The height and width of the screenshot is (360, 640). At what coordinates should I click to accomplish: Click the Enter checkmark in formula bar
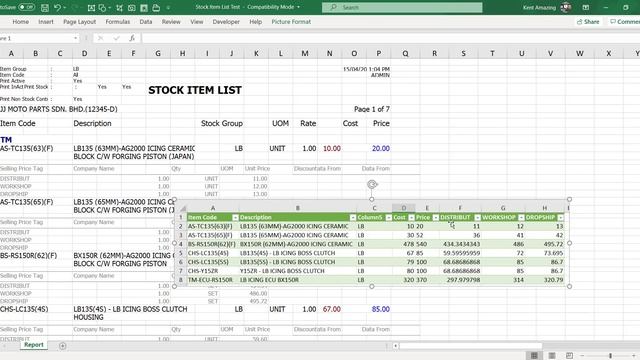[116, 38]
